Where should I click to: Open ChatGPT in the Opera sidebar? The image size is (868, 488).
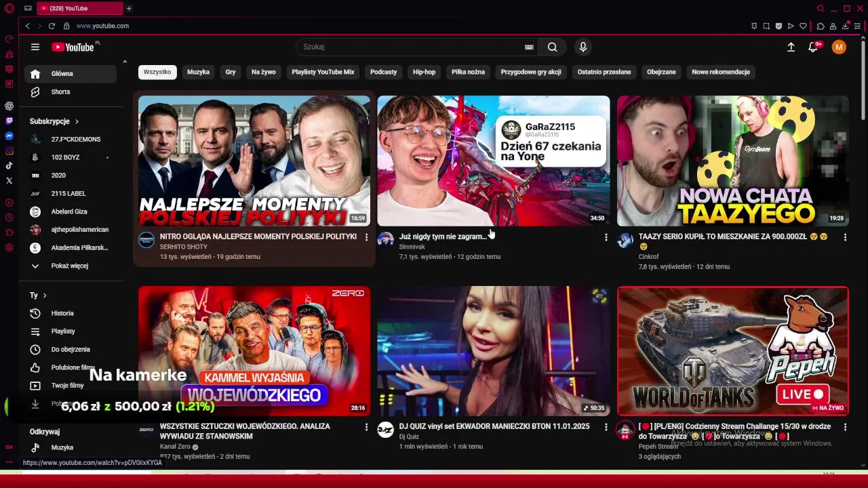(9, 106)
